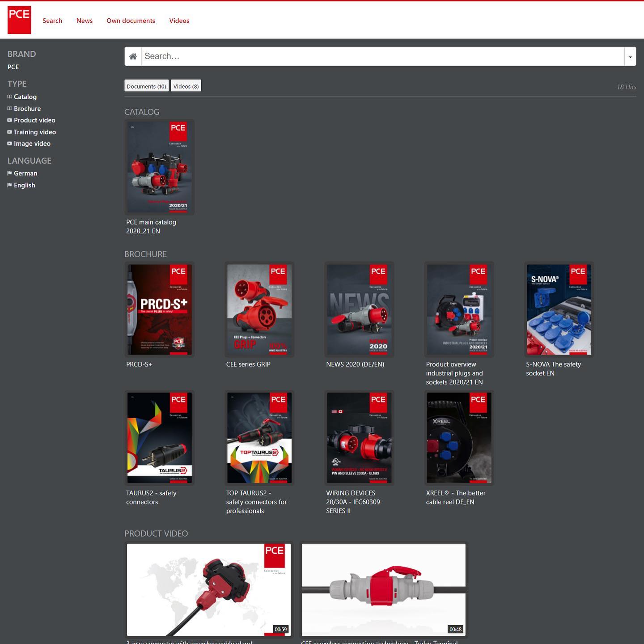Click the 'S-NOVA The safety socket EN' title
Image resolution: width=644 pixels, height=644 pixels.
pyautogui.click(x=553, y=369)
